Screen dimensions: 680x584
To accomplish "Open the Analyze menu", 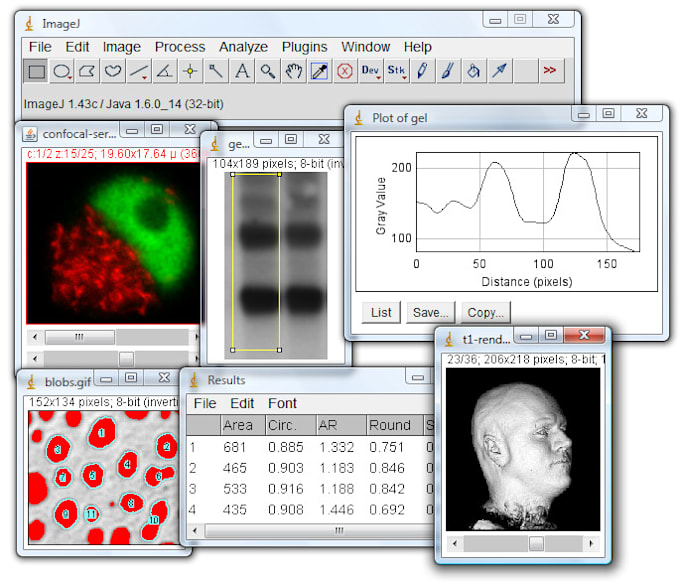I will (243, 47).
